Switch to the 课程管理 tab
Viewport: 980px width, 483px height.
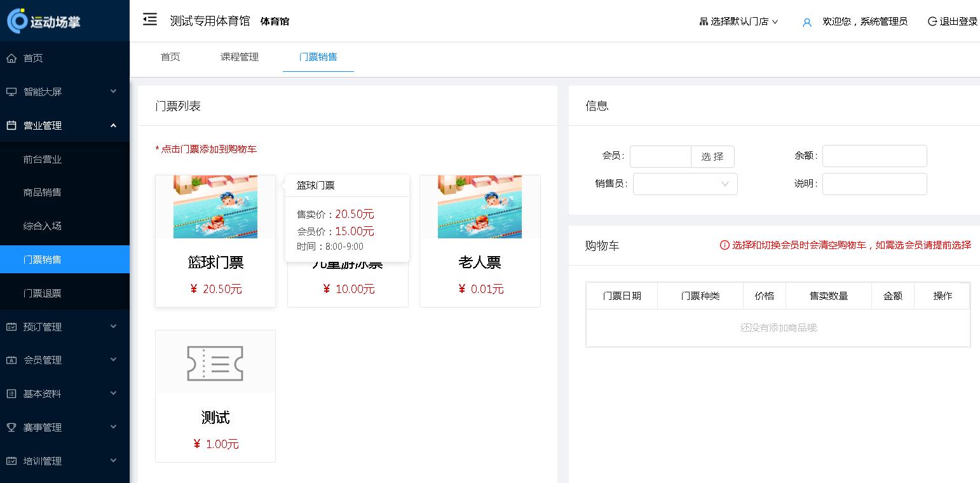pyautogui.click(x=239, y=57)
